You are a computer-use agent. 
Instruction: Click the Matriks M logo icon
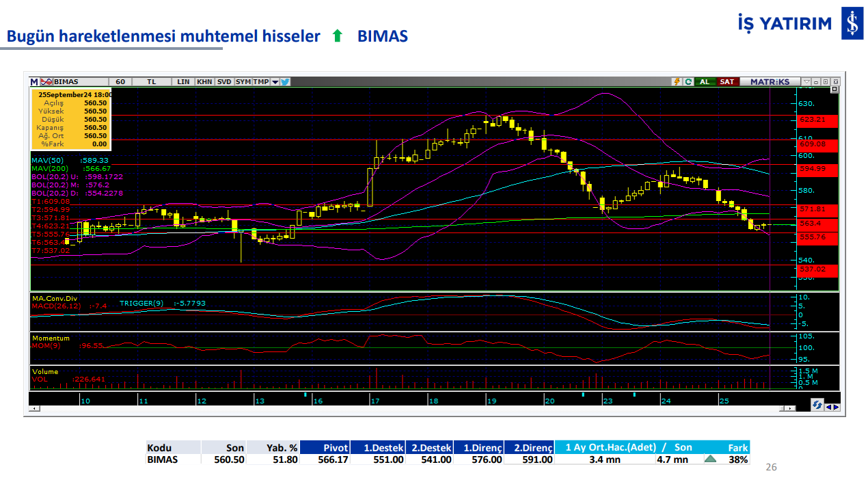33,81
